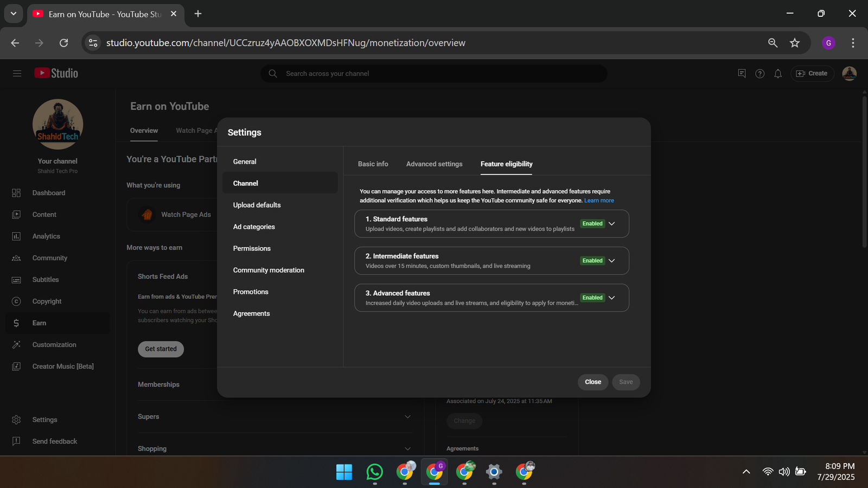
Task: Click the Dashboard sidebar icon
Action: [16, 193]
